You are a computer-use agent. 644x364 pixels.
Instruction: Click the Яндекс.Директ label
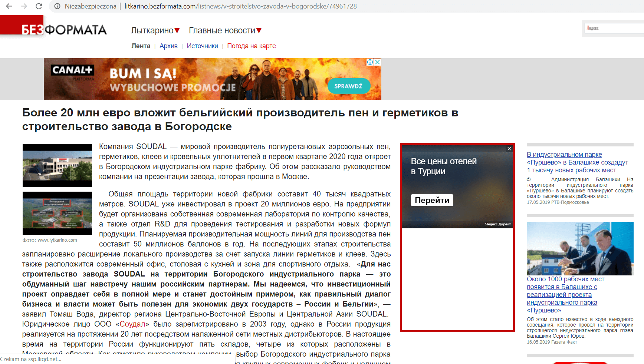498,224
